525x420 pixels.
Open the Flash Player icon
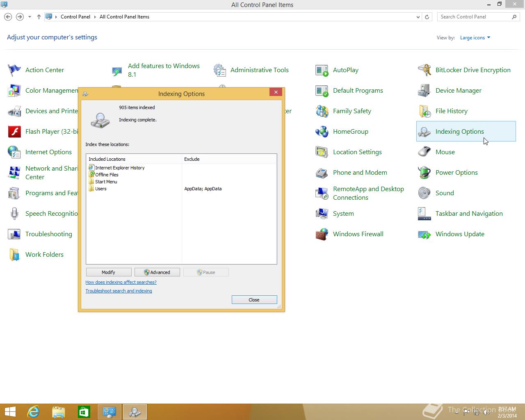coord(14,132)
